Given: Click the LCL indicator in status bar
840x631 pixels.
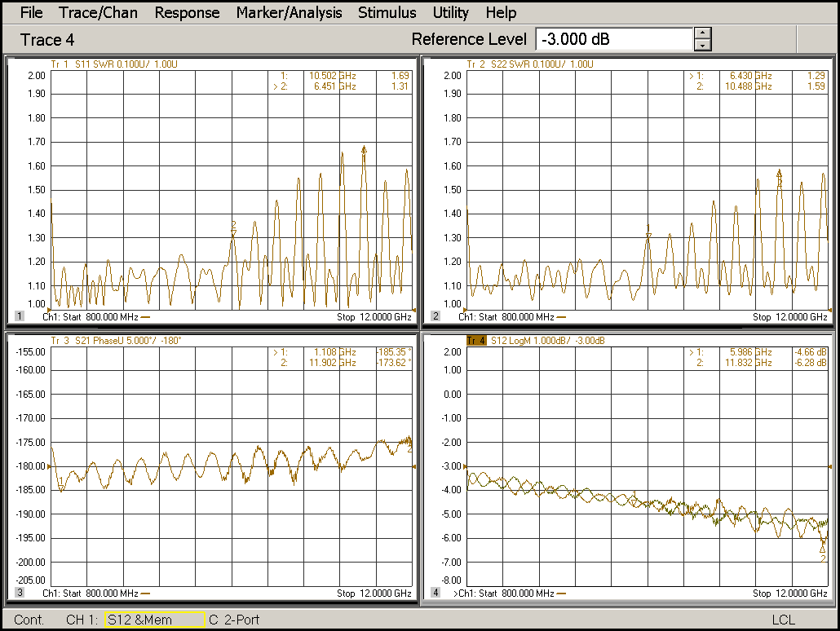Looking at the screenshot, I should click(783, 620).
